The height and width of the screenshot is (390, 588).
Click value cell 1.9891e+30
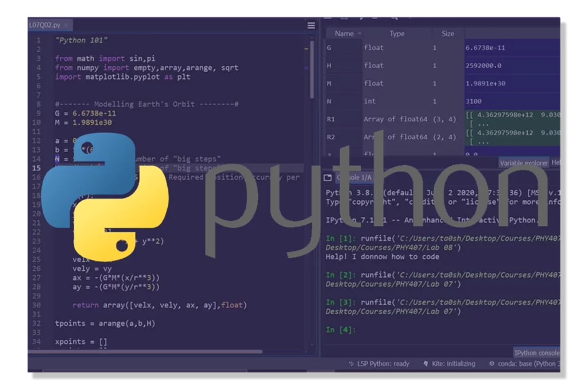[512, 84]
